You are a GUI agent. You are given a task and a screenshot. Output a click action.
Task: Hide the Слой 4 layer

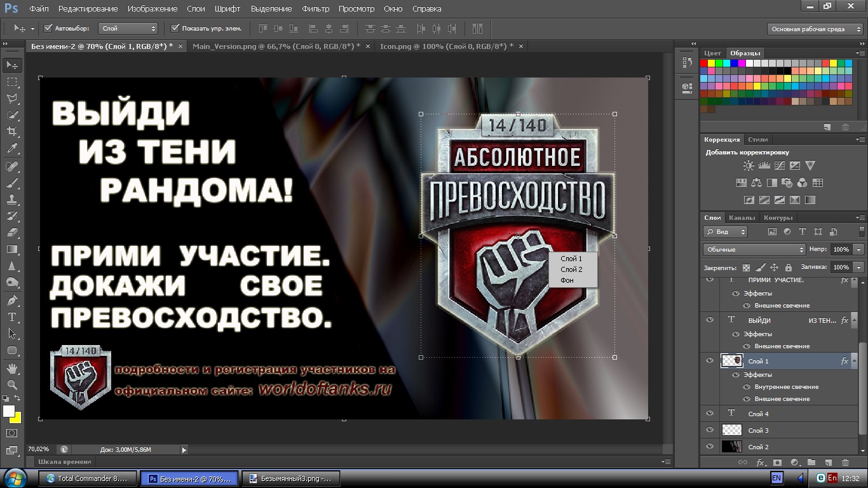[x=710, y=413]
